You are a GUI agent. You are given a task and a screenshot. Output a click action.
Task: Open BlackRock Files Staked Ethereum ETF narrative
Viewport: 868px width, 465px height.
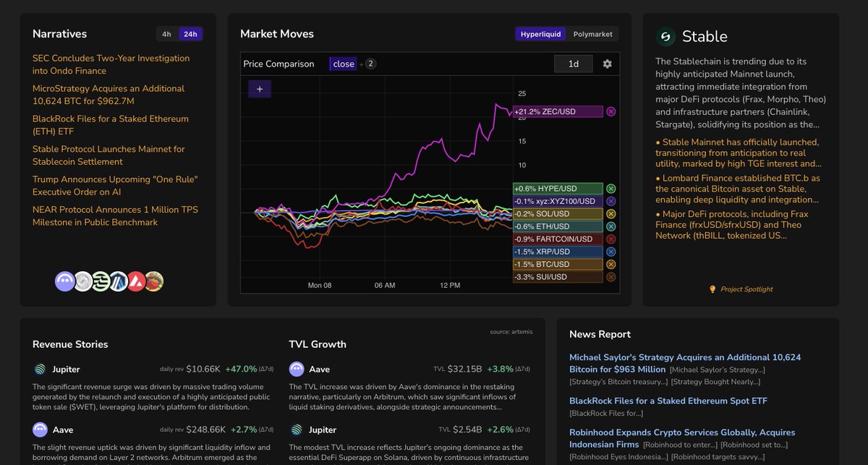click(x=111, y=125)
